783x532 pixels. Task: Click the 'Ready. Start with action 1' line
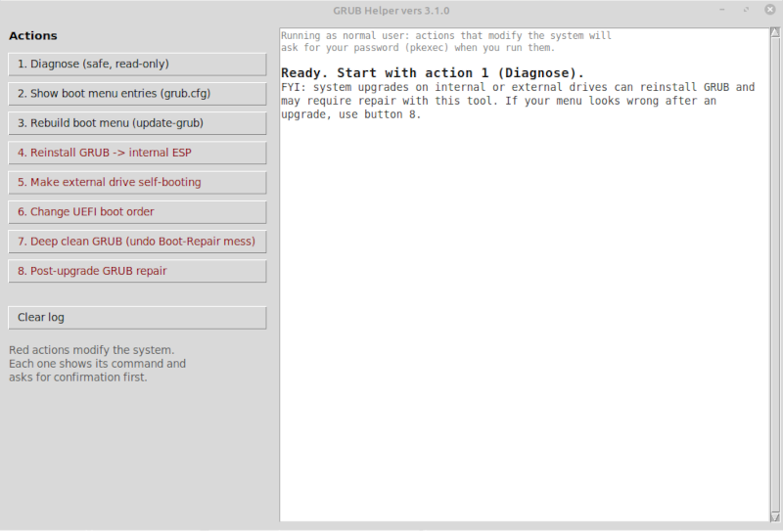[x=433, y=73]
